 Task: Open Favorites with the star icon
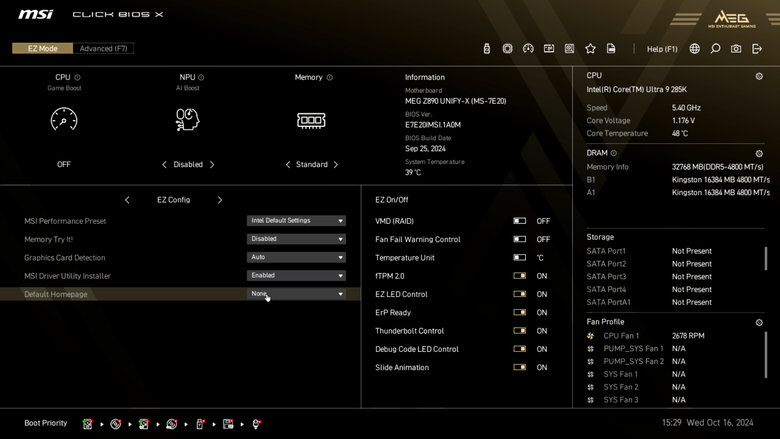(x=590, y=48)
